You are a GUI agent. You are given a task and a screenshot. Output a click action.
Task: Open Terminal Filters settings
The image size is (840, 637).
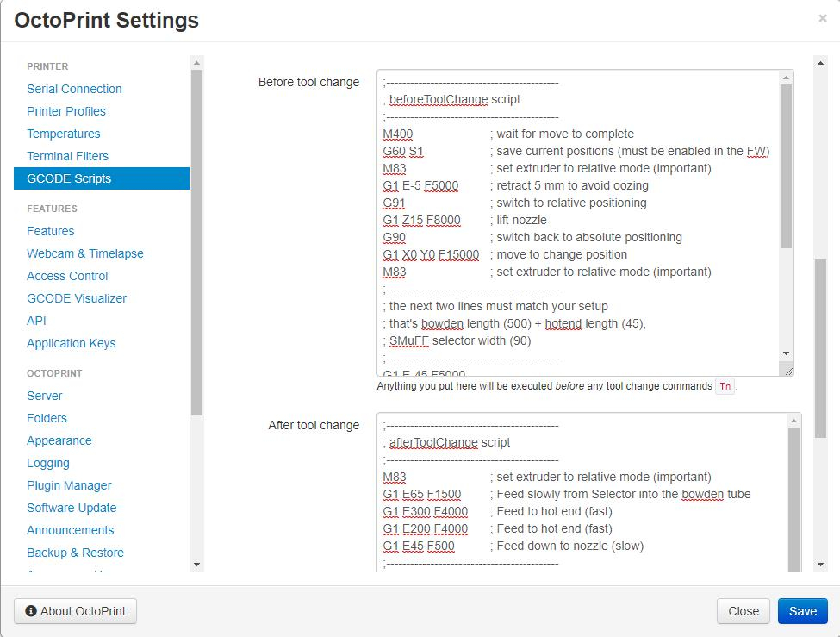[67, 156]
